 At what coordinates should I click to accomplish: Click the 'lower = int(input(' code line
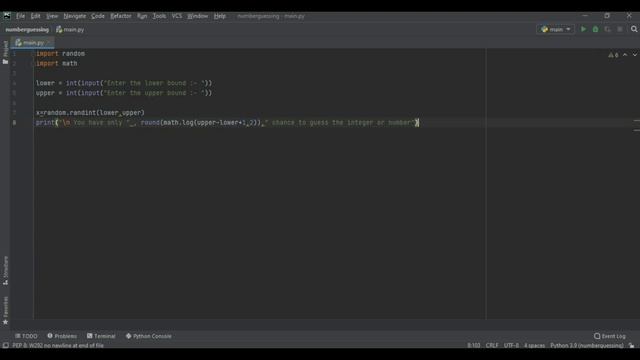(124, 83)
